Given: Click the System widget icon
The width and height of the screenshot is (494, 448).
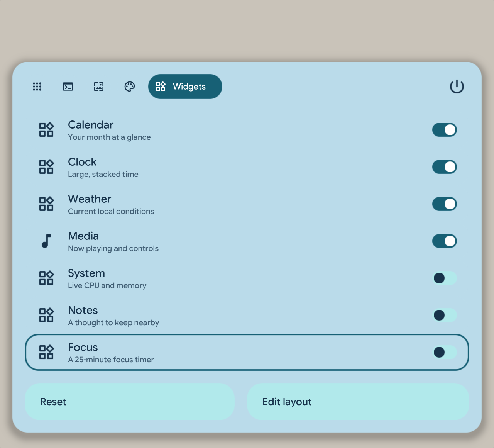Looking at the screenshot, I should 46,278.
